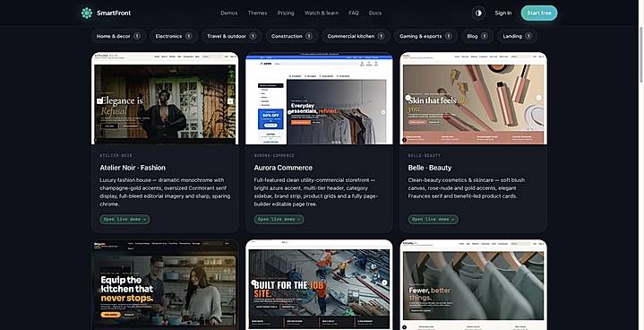Image resolution: width=644 pixels, height=330 pixels.
Task: Filter by Electronics category chip
Action: [x=174, y=36]
